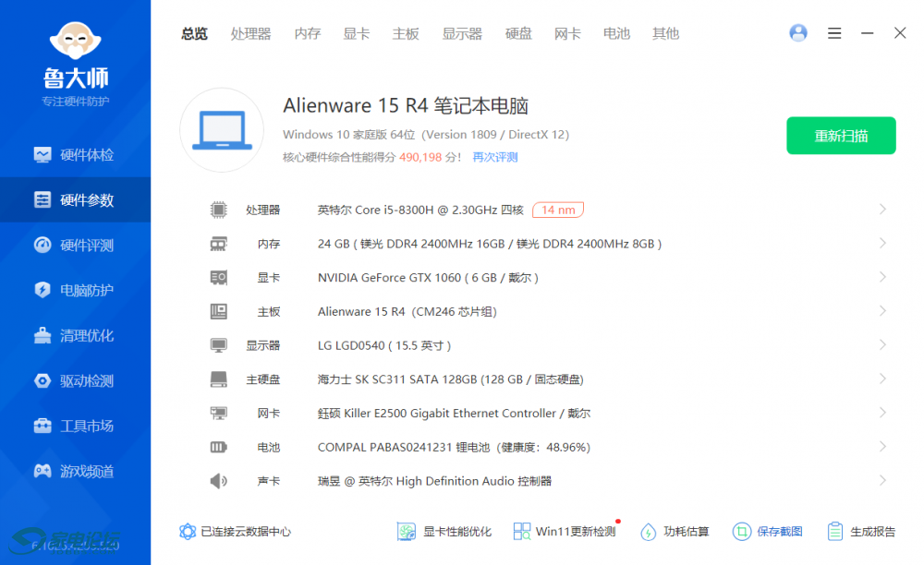The image size is (924, 565).
Task: Switch to the 主板 tab
Action: point(406,33)
